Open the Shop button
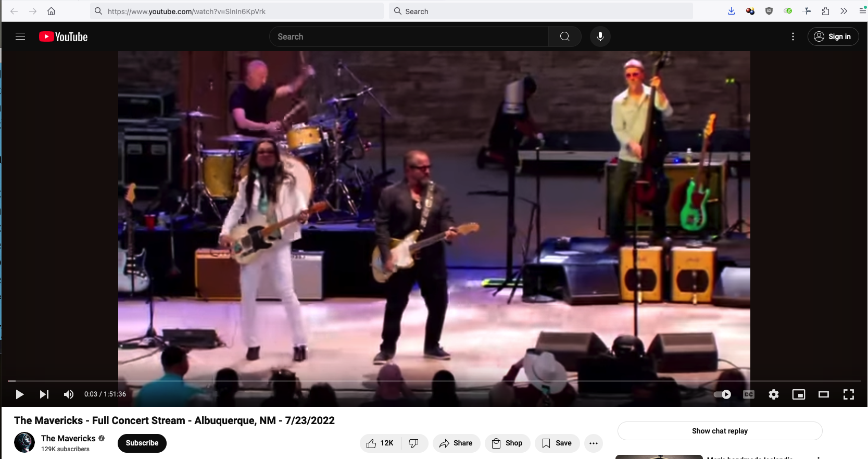The width and height of the screenshot is (868, 459). click(507, 443)
